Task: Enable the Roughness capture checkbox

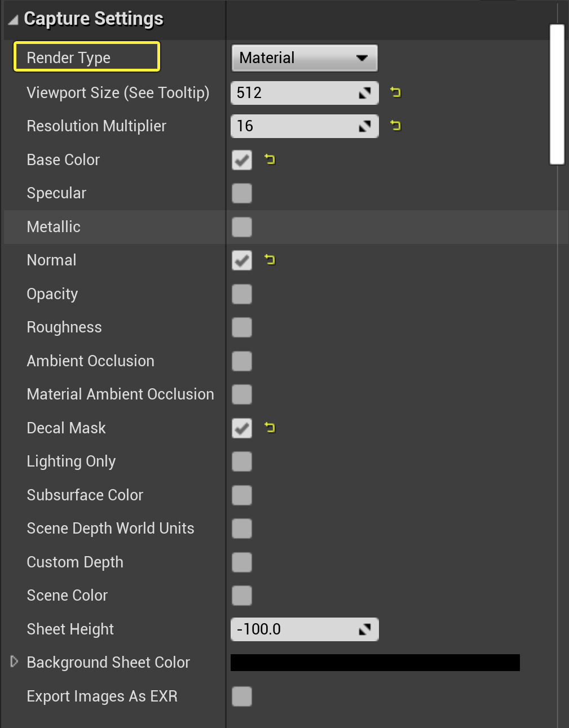Action: (241, 327)
